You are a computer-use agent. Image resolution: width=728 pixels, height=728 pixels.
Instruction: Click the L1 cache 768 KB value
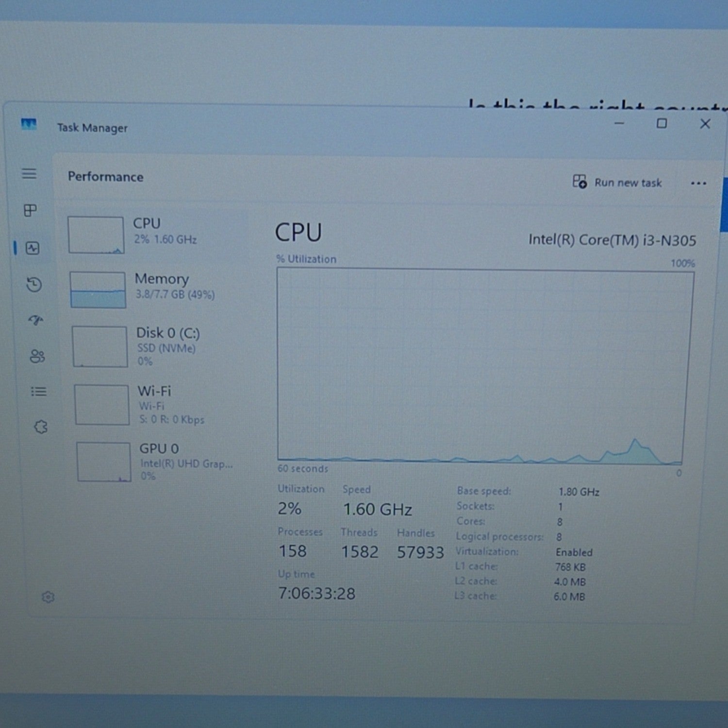tap(570, 567)
